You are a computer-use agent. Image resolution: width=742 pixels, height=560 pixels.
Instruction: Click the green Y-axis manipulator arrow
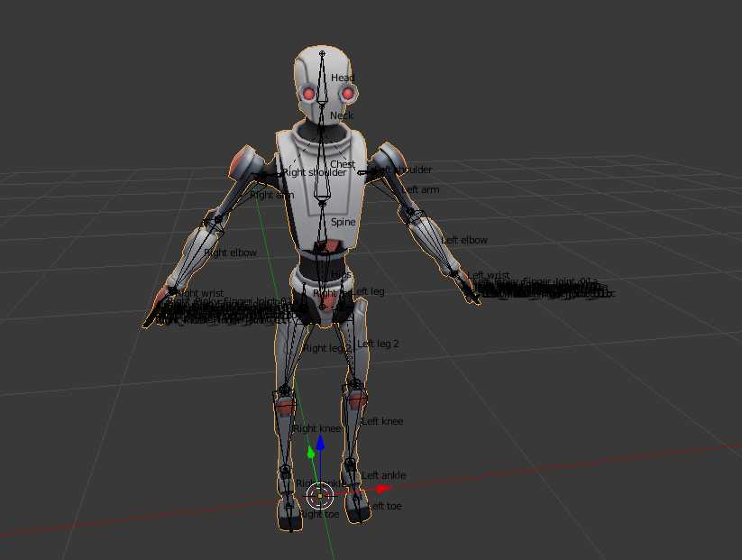[x=312, y=452]
